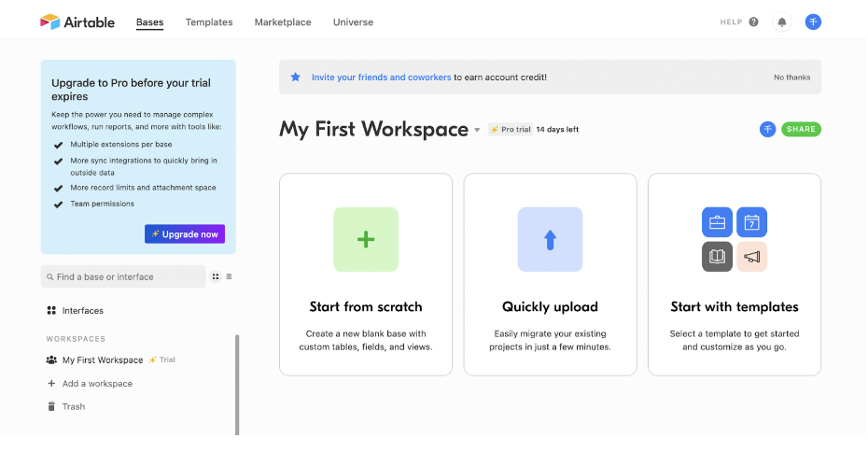
Task: Click the Trial label beside My First Workspace
Action: pos(167,360)
